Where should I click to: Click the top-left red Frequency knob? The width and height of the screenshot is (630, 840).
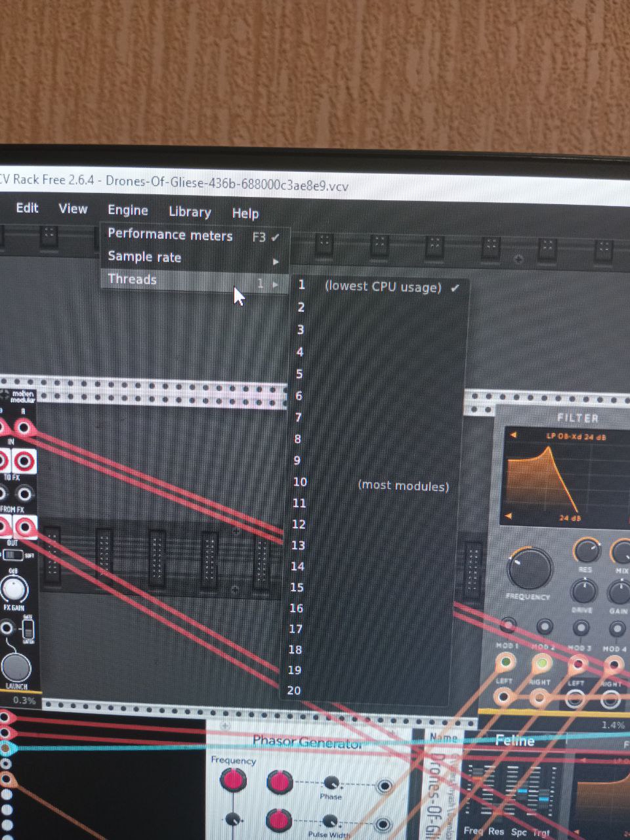point(233,780)
